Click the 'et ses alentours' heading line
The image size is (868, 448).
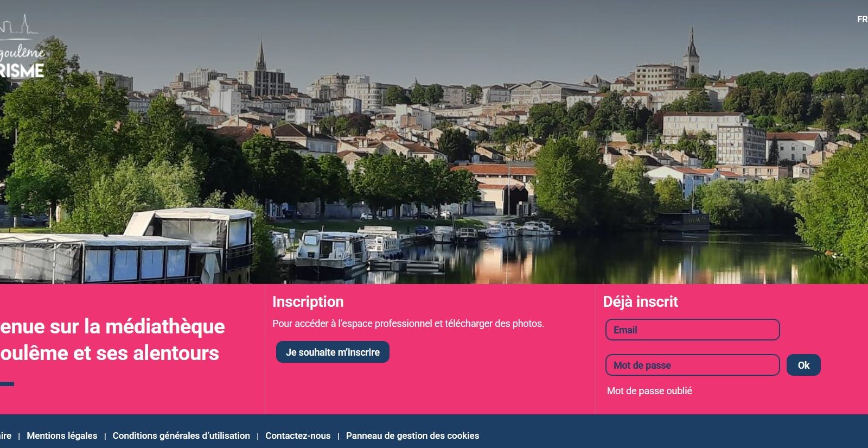click(110, 354)
